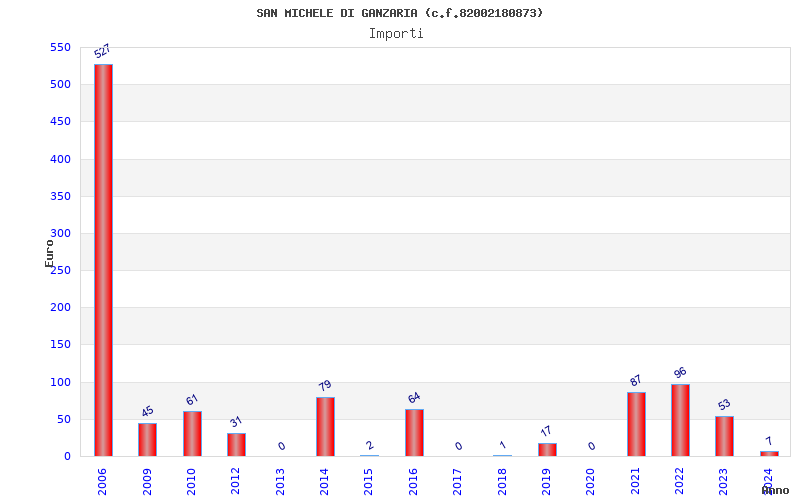Click the 450 y-axis value
The image size is (800, 500).
[60, 122]
